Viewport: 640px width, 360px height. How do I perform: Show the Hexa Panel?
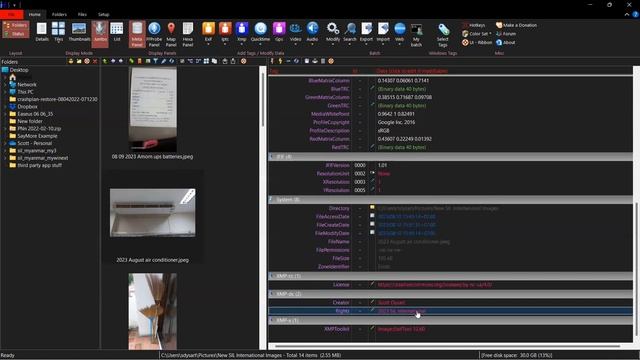pos(188,34)
